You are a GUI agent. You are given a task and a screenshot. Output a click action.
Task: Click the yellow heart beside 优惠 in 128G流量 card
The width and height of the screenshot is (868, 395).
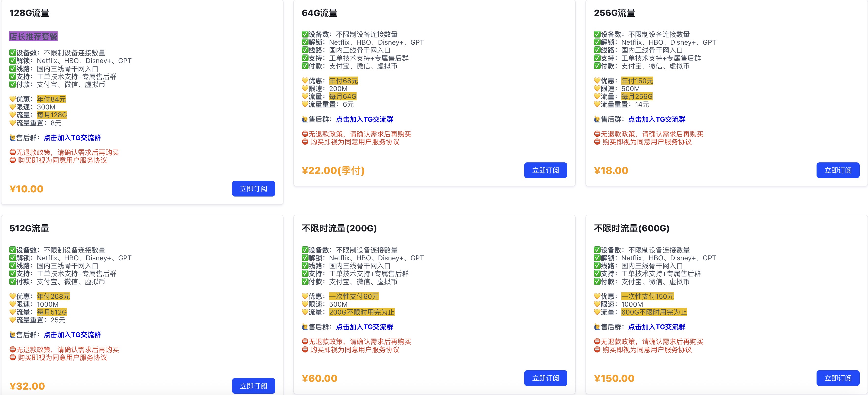coord(13,99)
